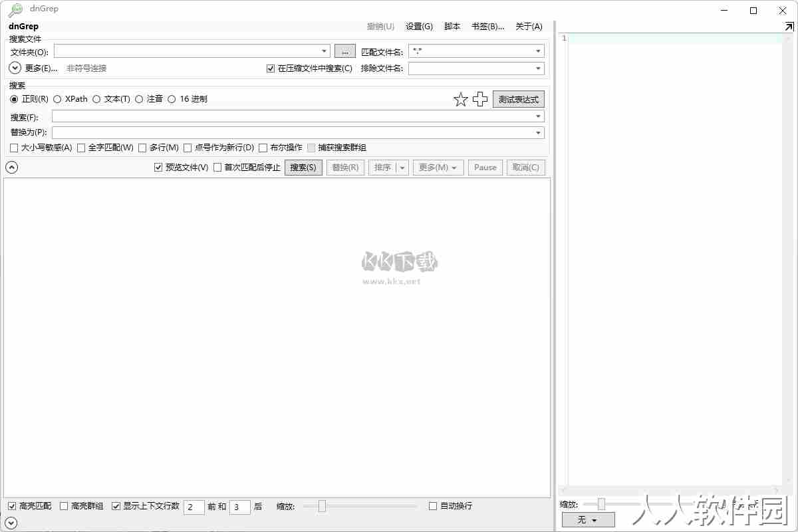The height and width of the screenshot is (532, 798).
Task: Click the 取消(C) button
Action: pyautogui.click(x=526, y=168)
